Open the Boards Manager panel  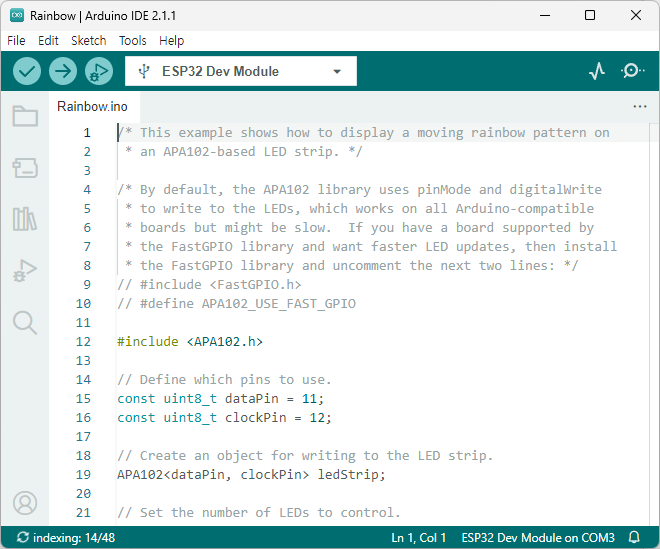[x=25, y=168]
